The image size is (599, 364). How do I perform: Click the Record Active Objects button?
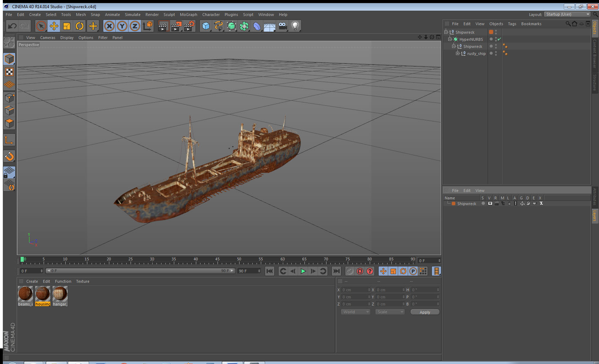point(350,271)
